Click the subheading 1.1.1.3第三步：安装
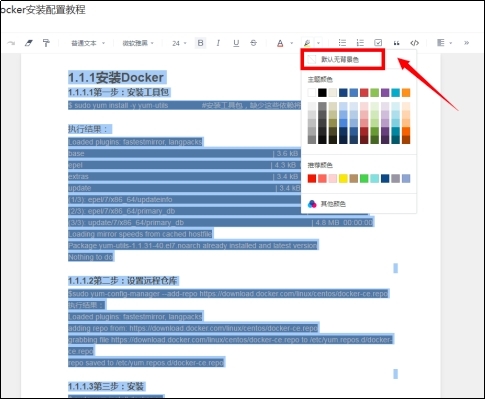This screenshot has height=399, width=485. pyautogui.click(x=106, y=387)
